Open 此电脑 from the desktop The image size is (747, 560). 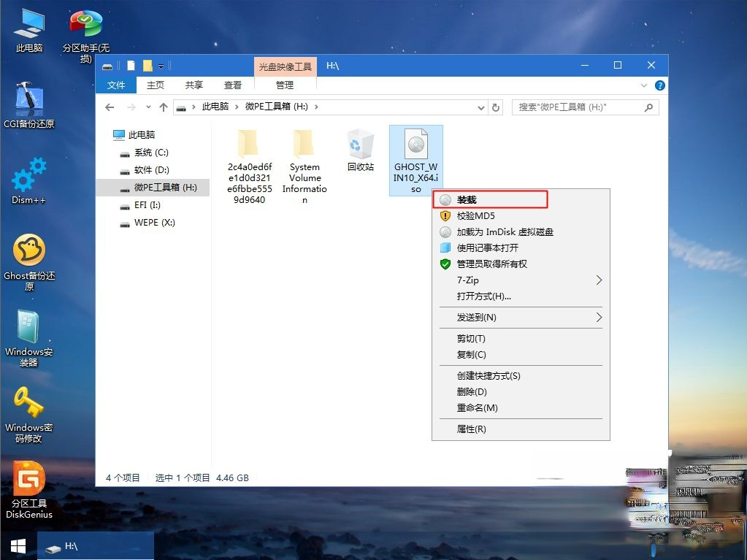[28, 22]
